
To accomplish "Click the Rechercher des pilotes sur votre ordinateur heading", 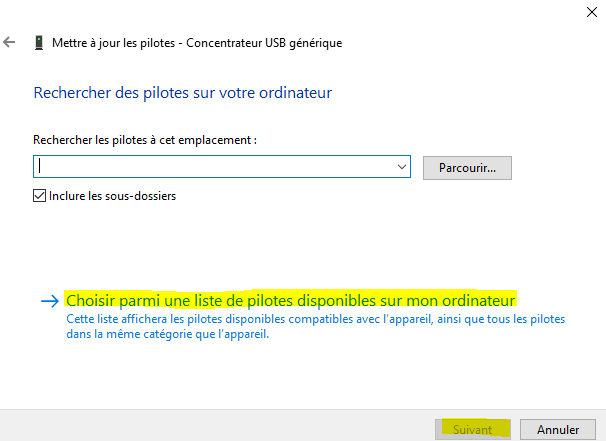I will (x=183, y=93).
